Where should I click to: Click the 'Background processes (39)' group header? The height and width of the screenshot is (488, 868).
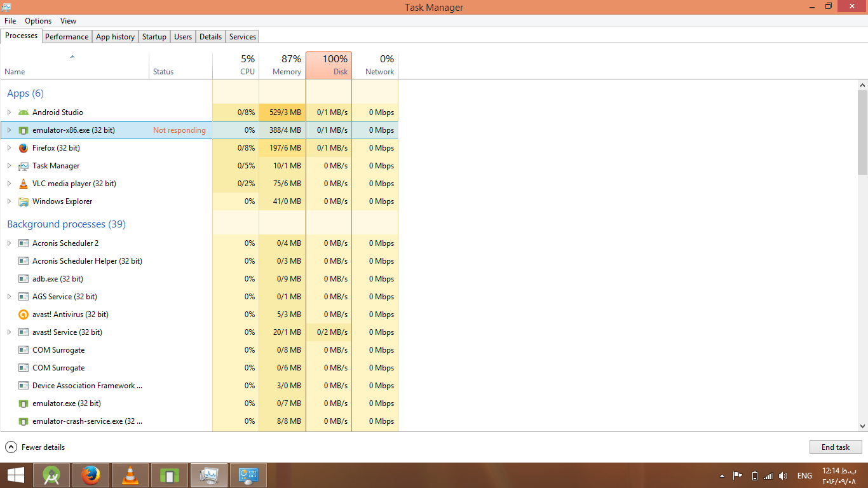(66, 224)
